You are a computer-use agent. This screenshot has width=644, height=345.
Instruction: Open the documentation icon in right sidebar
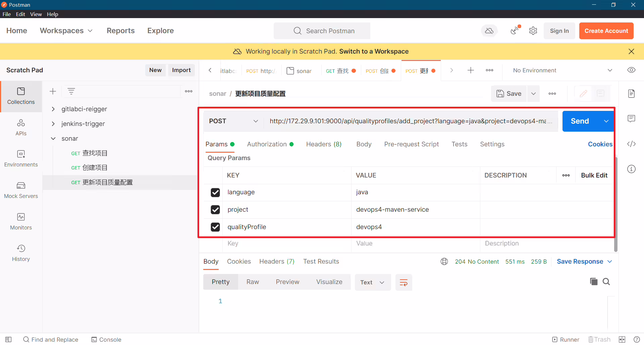coord(631,93)
